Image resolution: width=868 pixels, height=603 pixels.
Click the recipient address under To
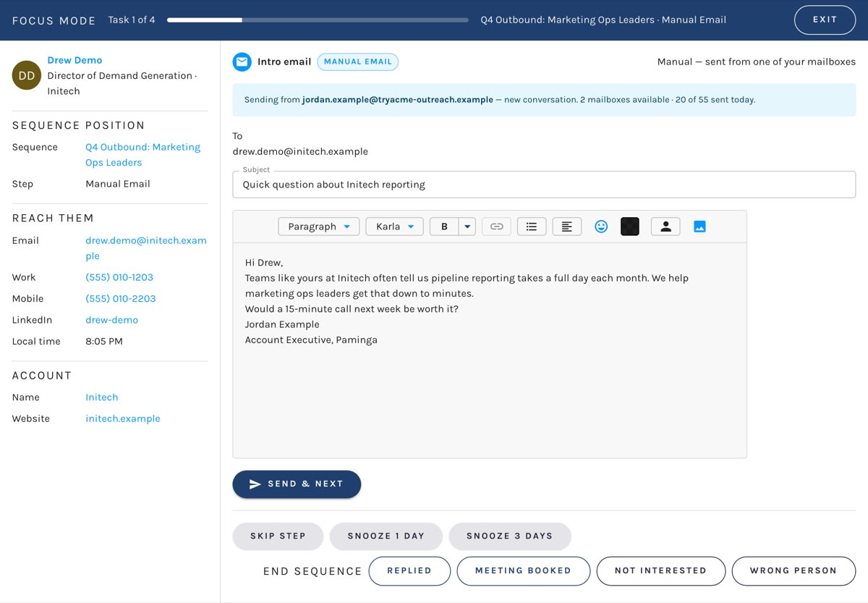coord(300,151)
